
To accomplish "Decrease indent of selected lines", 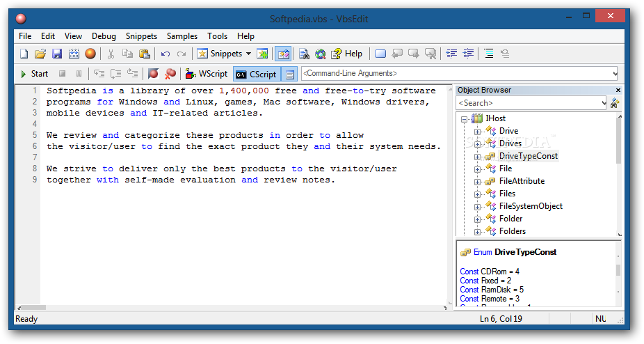I will (x=468, y=54).
